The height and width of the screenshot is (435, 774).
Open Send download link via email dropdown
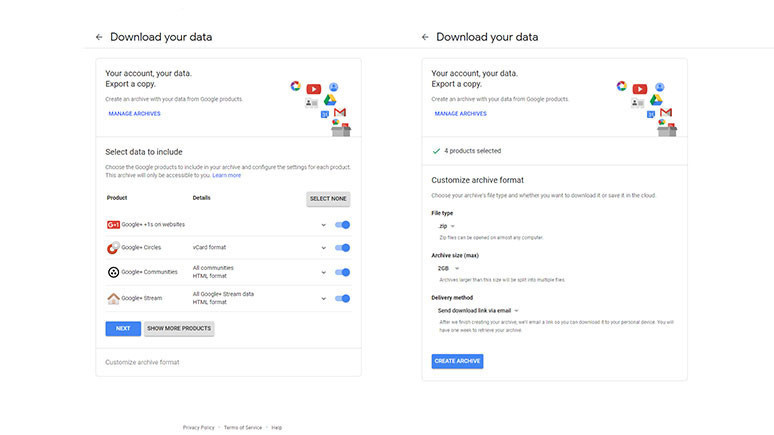click(x=478, y=311)
